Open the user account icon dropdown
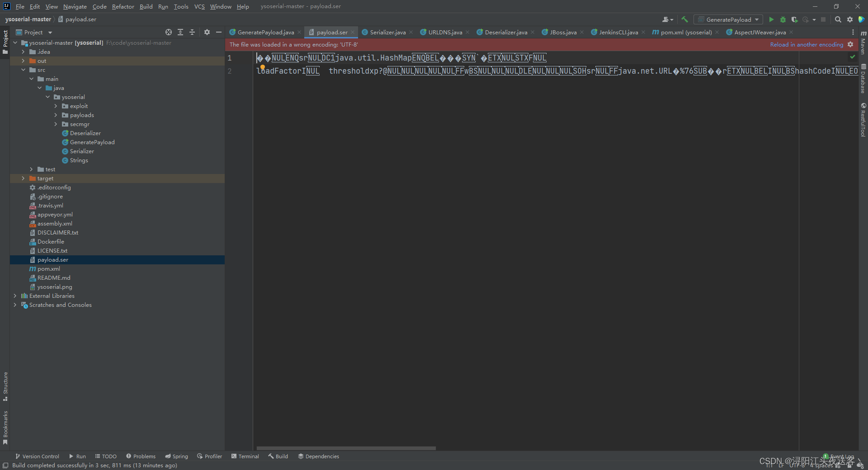 point(668,19)
